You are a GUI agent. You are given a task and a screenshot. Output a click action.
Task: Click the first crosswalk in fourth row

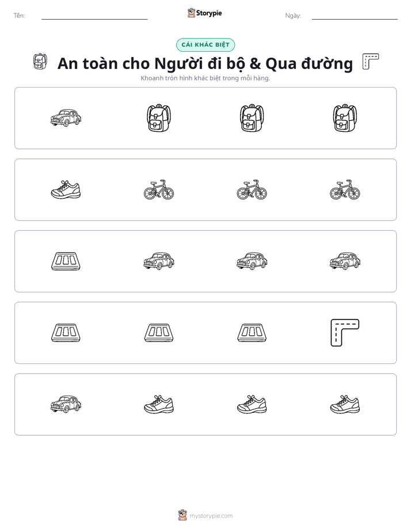coord(66,333)
